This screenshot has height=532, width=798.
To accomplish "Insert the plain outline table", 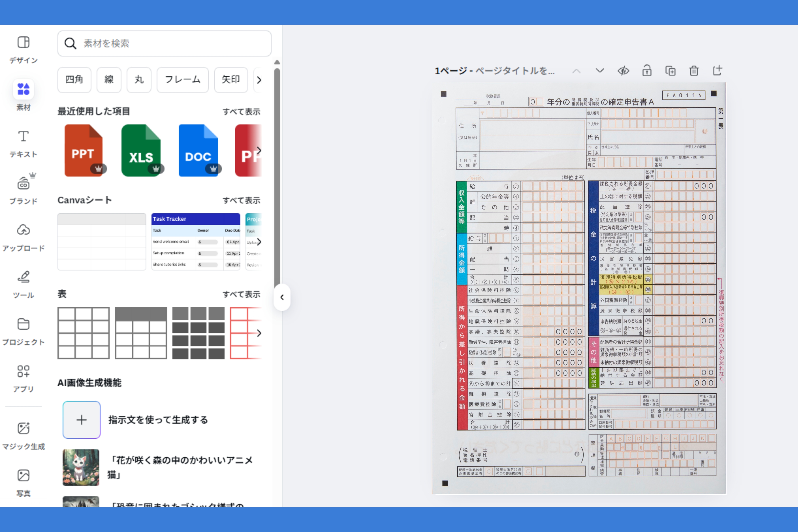I will 84,333.
